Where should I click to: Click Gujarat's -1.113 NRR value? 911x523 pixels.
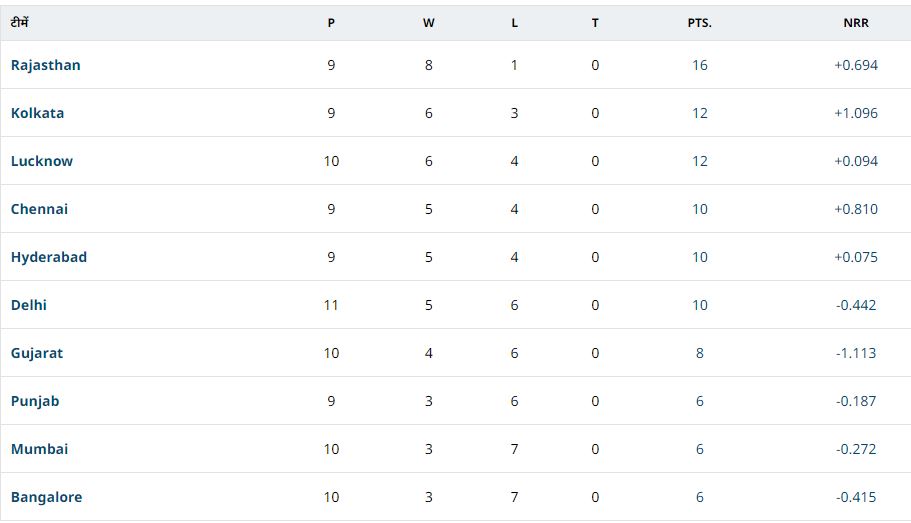tap(856, 353)
